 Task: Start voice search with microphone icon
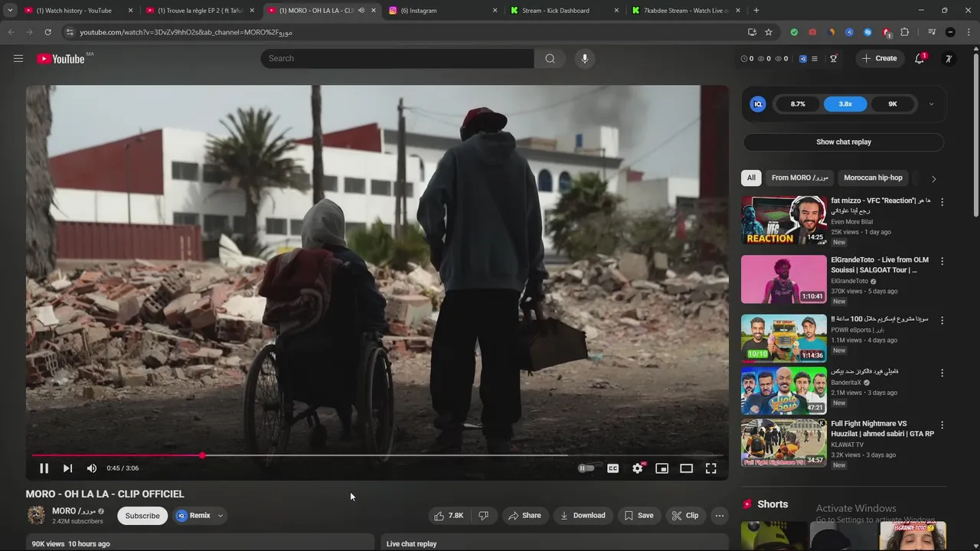tap(584, 58)
